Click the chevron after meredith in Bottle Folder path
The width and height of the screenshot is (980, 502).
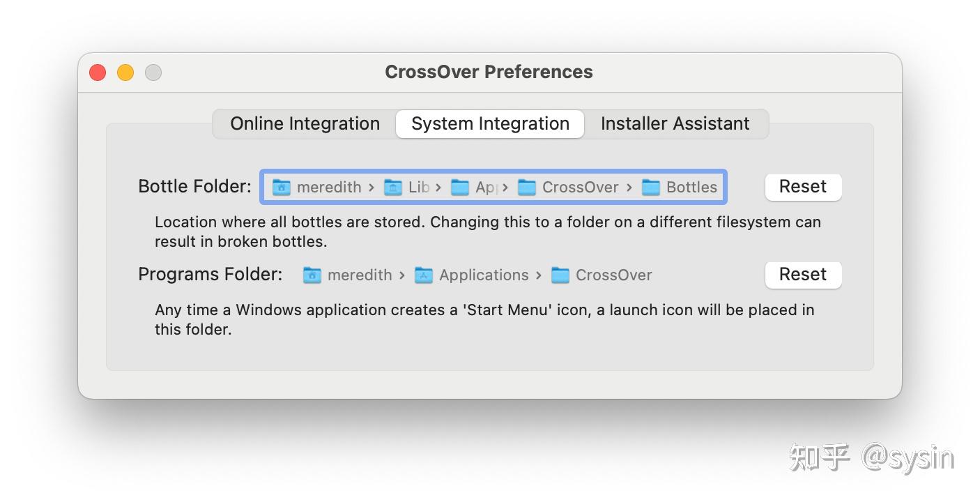click(372, 187)
